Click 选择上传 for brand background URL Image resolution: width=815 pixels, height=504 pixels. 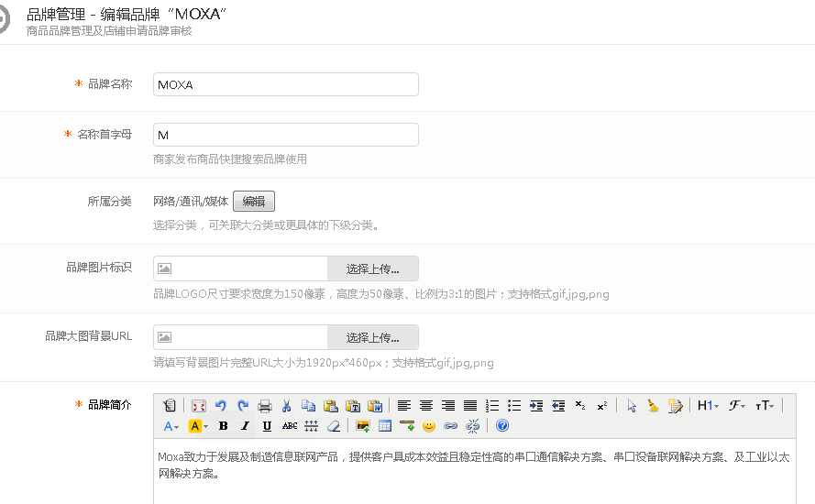click(373, 338)
